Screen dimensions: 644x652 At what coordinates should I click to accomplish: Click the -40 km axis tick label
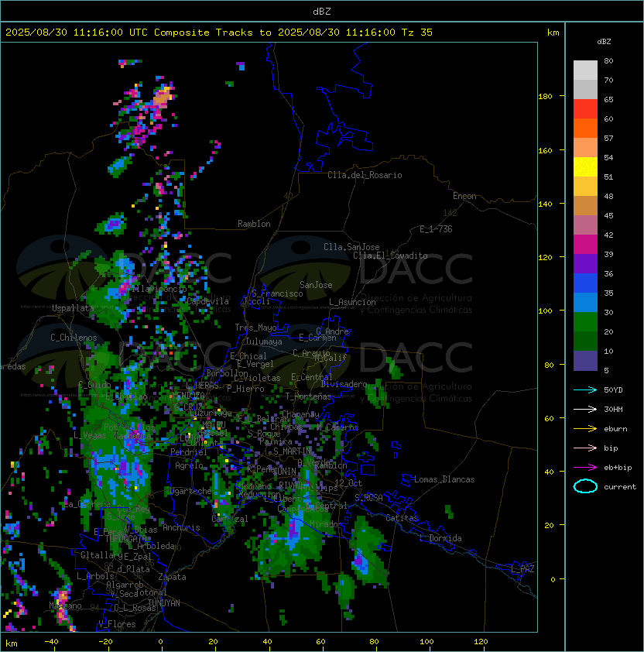(x=51, y=642)
